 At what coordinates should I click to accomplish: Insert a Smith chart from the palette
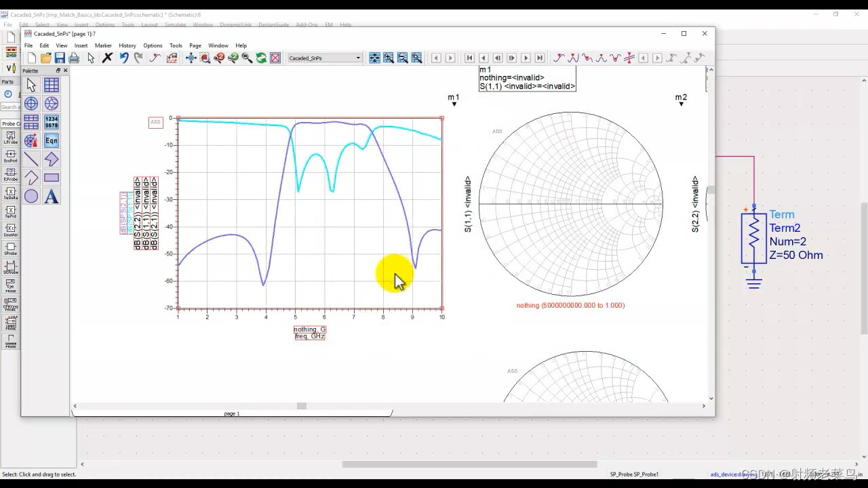tap(52, 104)
